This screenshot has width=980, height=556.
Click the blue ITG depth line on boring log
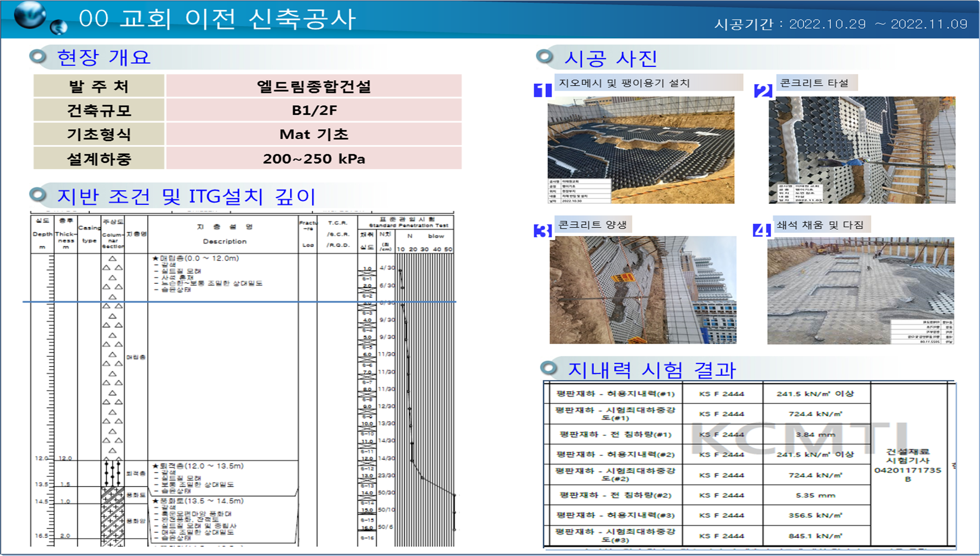[x=239, y=302]
